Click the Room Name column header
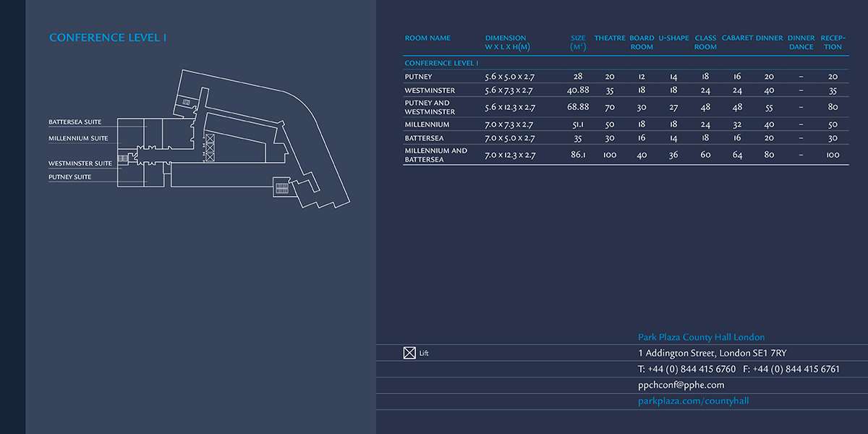 pos(427,38)
